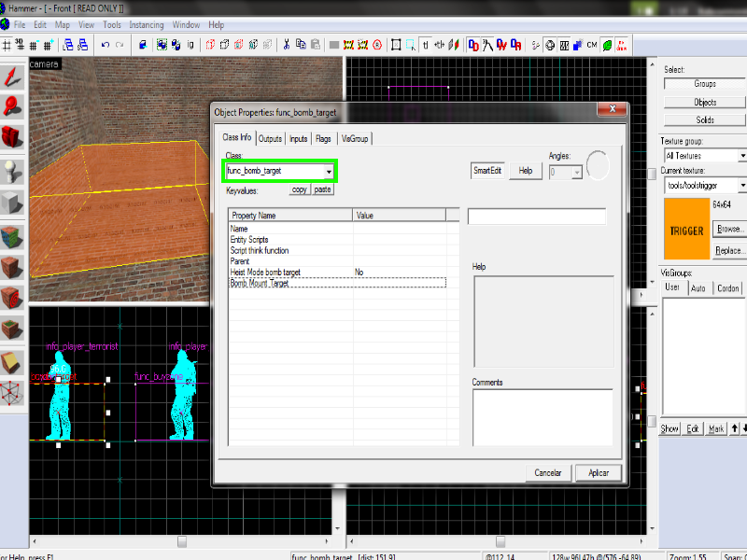Click the orange TRIGGER texture swatch

click(x=686, y=230)
